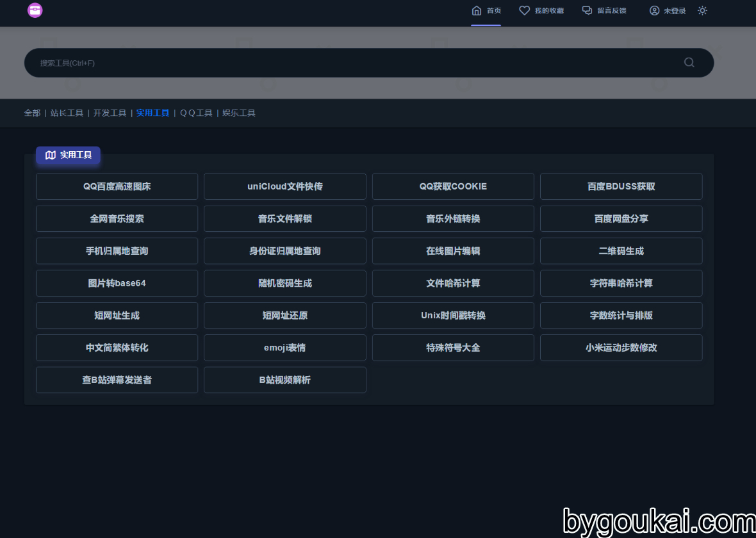The image size is (756, 538).
Task: Open 二维码生成 tool
Action: tap(621, 251)
